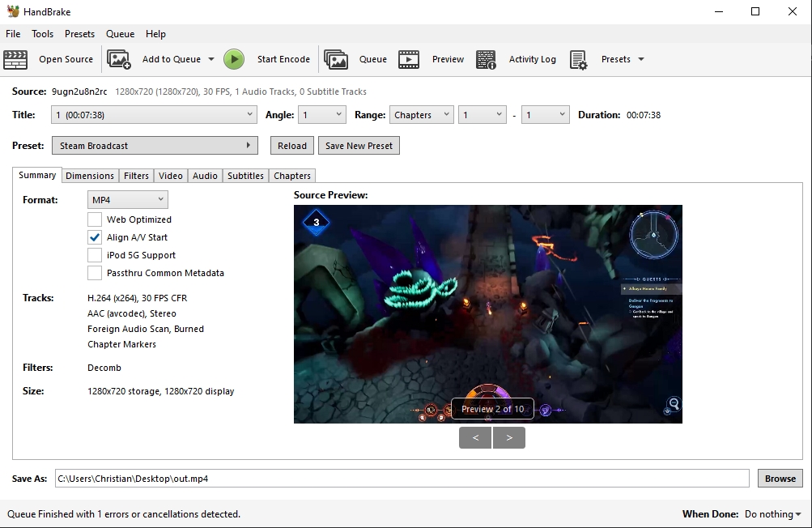Click the Reload preset button
The image size is (812, 528).
(x=292, y=146)
